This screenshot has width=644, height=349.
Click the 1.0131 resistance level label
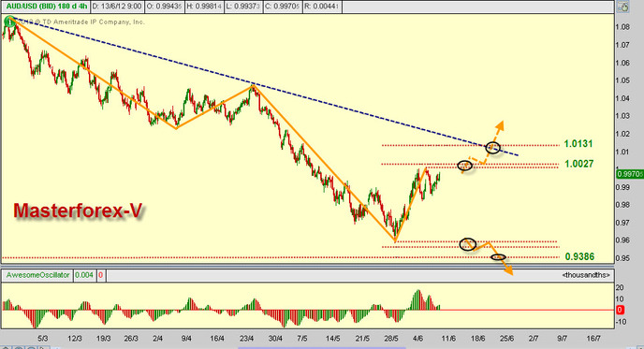[x=578, y=144]
